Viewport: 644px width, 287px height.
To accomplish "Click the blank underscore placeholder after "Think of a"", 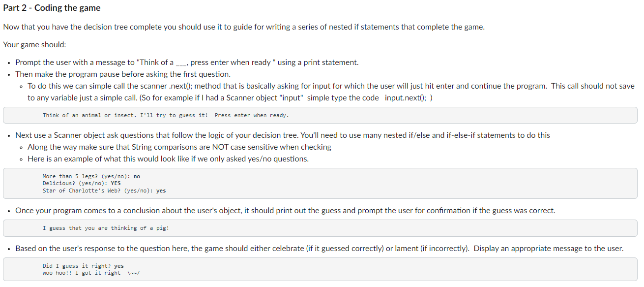I will [181, 63].
